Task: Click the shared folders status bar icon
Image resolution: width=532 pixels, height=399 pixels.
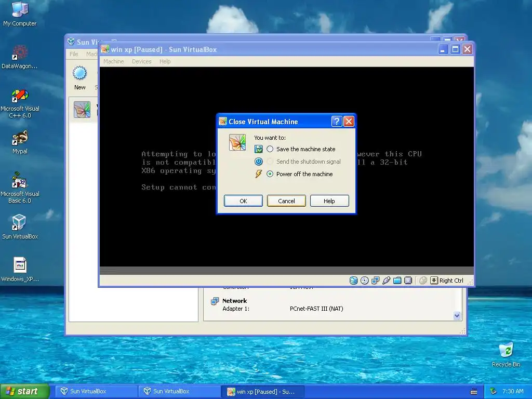Action: (397, 281)
